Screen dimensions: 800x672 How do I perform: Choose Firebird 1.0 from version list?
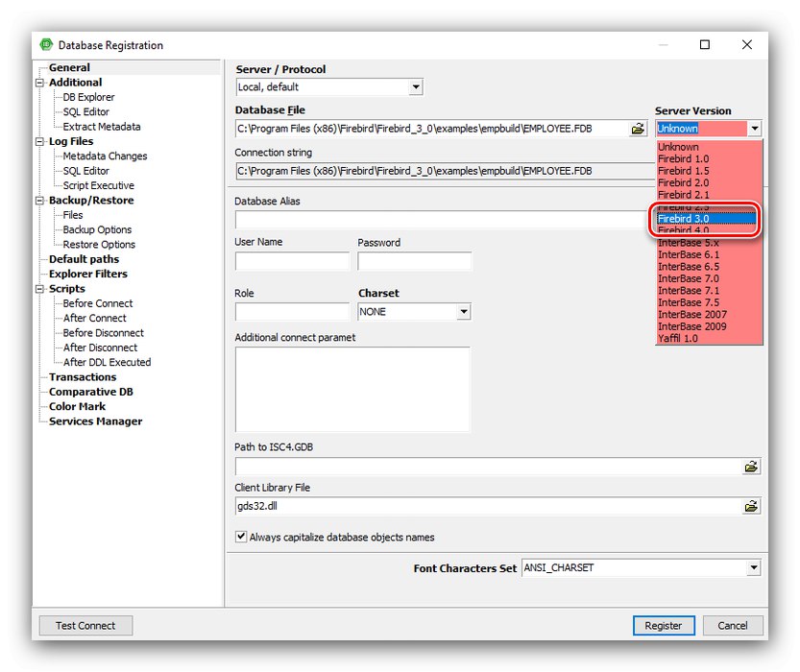point(709,158)
